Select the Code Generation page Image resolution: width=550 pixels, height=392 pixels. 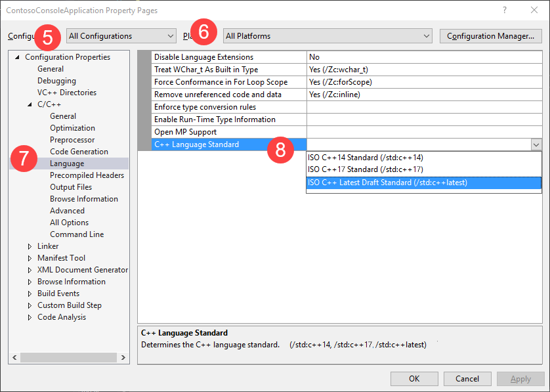pyautogui.click(x=79, y=152)
